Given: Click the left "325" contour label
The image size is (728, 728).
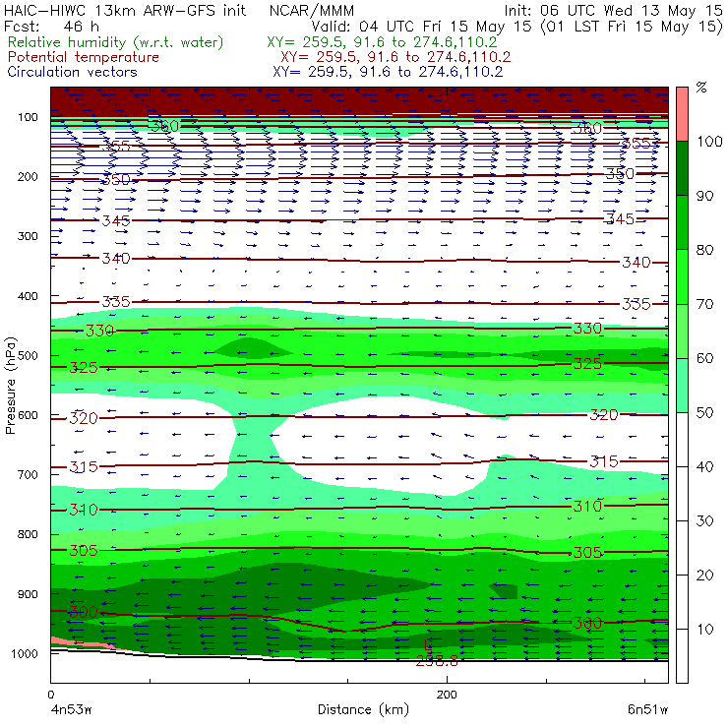Looking at the screenshot, I should click(x=84, y=368).
